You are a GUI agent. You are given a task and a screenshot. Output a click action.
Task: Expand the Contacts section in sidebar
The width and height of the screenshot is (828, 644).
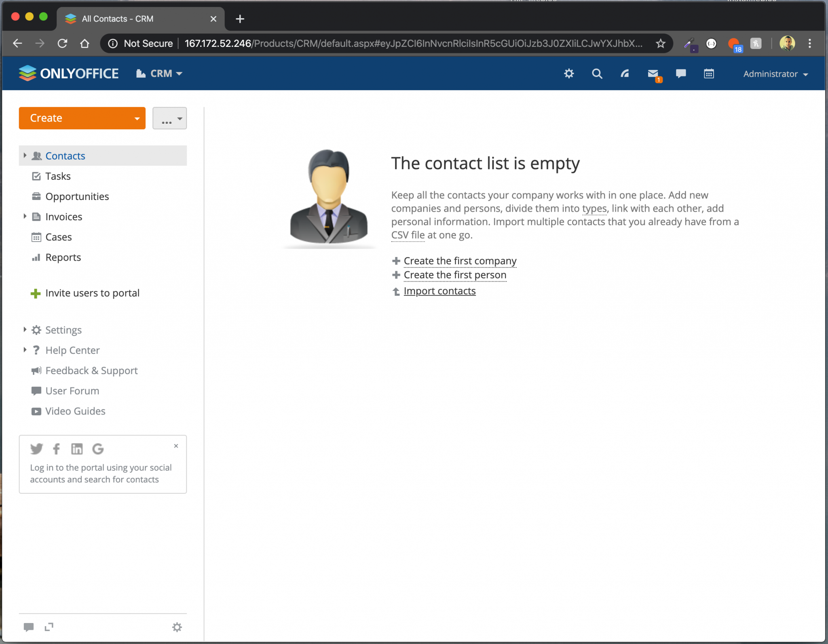click(24, 155)
